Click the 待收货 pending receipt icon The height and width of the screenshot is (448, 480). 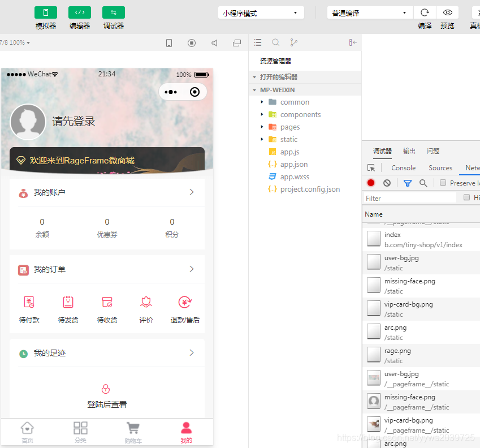(107, 302)
